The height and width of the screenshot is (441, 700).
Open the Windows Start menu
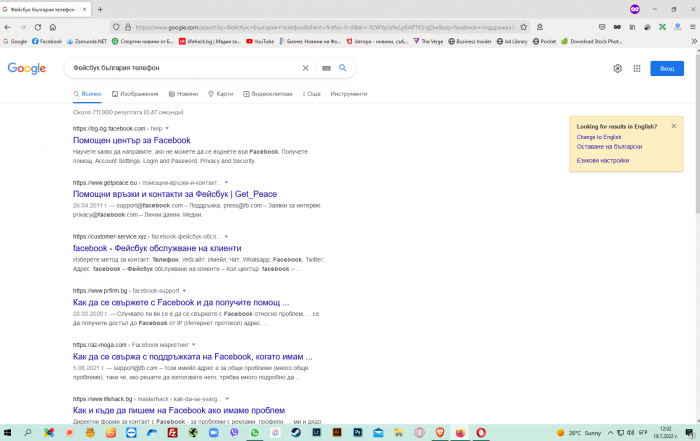(x=7, y=433)
